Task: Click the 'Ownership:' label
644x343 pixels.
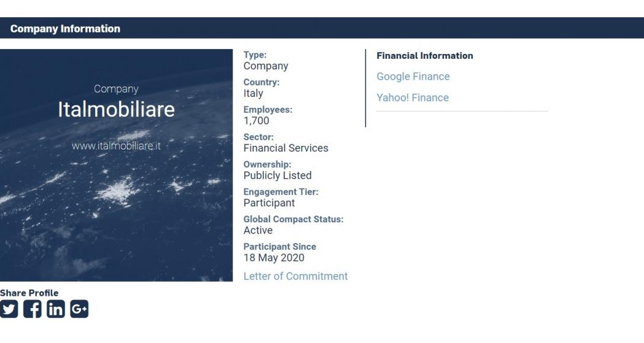Action: point(267,164)
